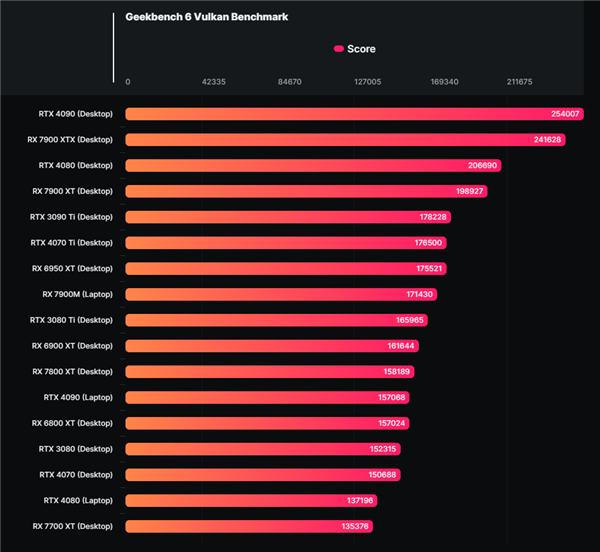Toggle the Score legend label
600x552 pixels.
click(361, 49)
